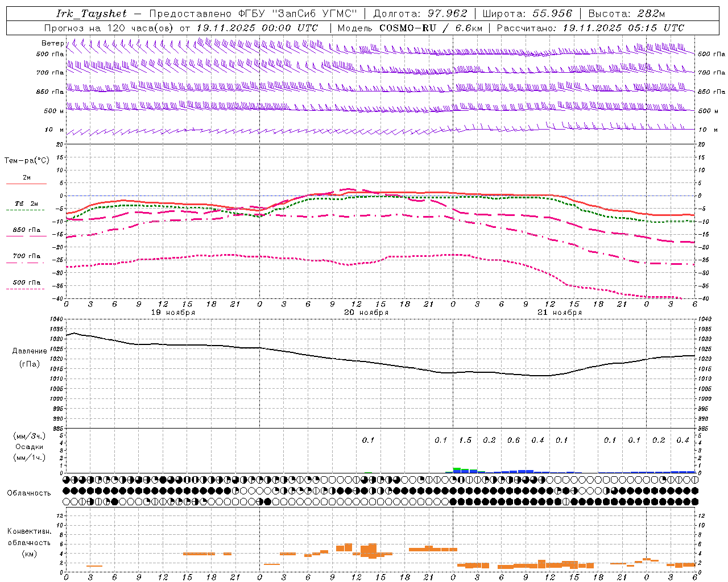This screenshot has height=582, width=728.
Task: Click the 'Облачность' cloudiness label
Action: 29,493
